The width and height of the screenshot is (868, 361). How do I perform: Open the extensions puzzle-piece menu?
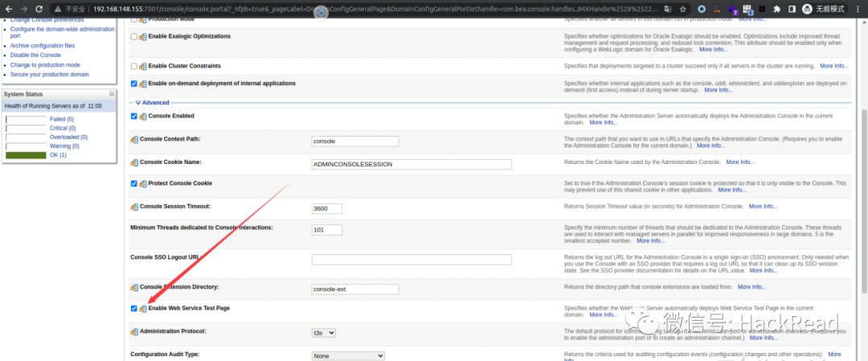click(x=777, y=9)
